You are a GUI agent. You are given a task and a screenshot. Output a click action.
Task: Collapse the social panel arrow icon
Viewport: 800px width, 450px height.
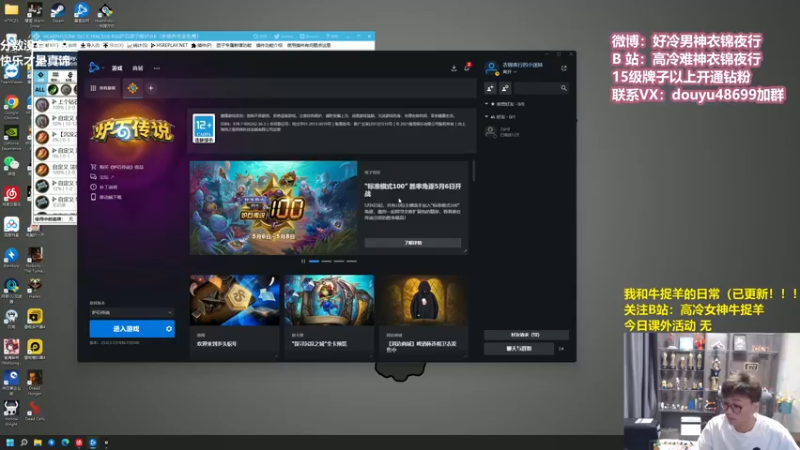pyautogui.click(x=562, y=349)
